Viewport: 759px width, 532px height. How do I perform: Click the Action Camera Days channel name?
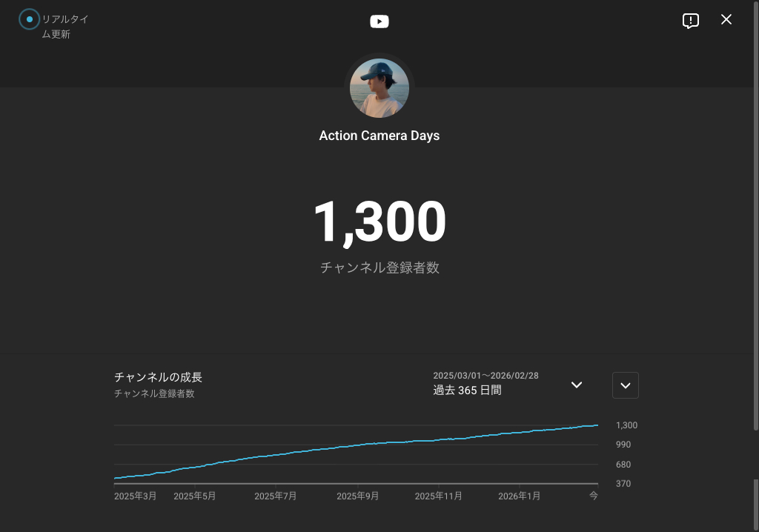point(379,136)
